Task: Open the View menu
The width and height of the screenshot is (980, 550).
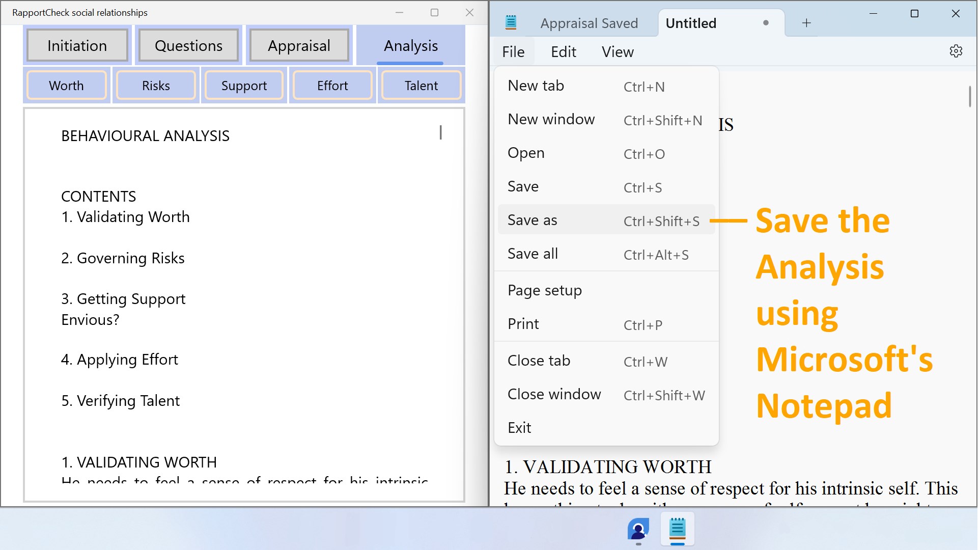Action: pyautogui.click(x=618, y=52)
